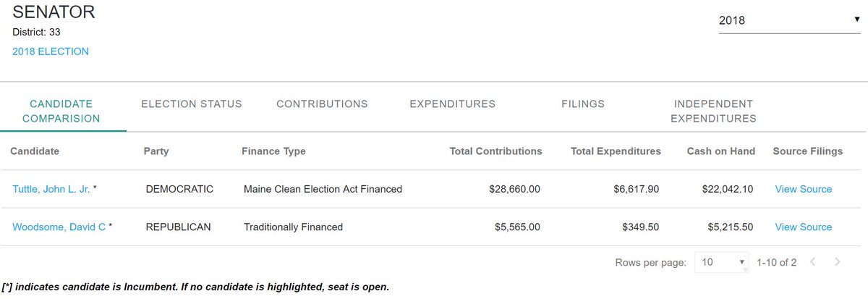Sort by Party column header

(x=156, y=151)
